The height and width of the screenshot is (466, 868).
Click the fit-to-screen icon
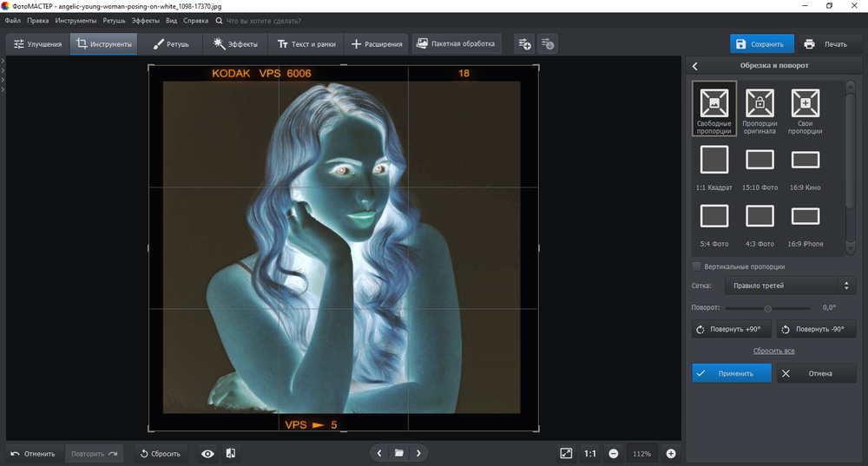[x=566, y=453]
